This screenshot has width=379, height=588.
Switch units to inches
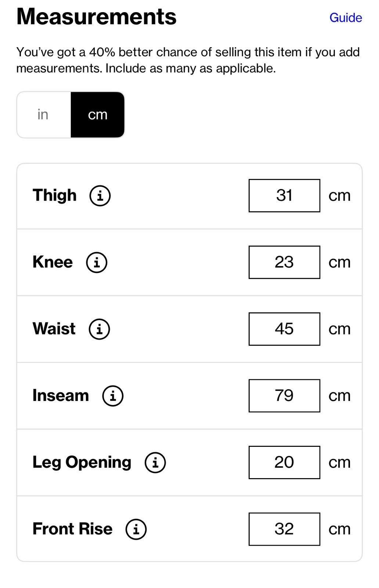43,115
